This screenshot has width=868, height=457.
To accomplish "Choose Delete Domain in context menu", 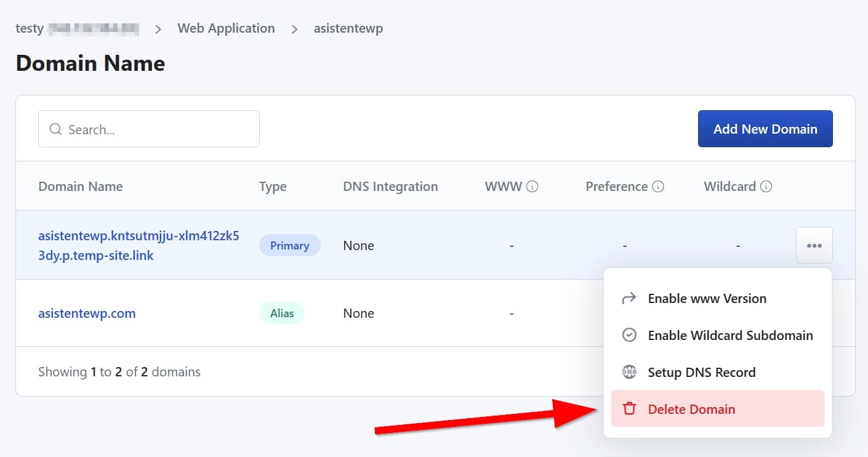I will click(691, 409).
